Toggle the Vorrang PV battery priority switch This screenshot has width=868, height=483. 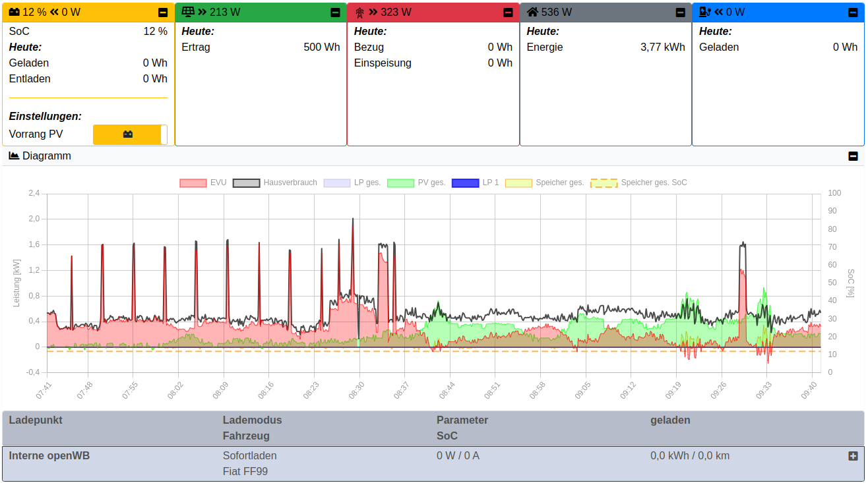tap(130, 134)
